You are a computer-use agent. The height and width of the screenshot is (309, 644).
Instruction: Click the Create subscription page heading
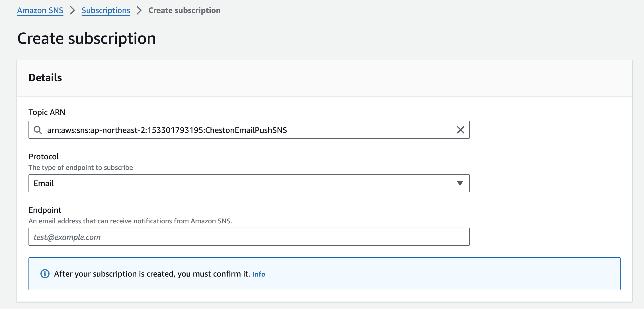(87, 38)
